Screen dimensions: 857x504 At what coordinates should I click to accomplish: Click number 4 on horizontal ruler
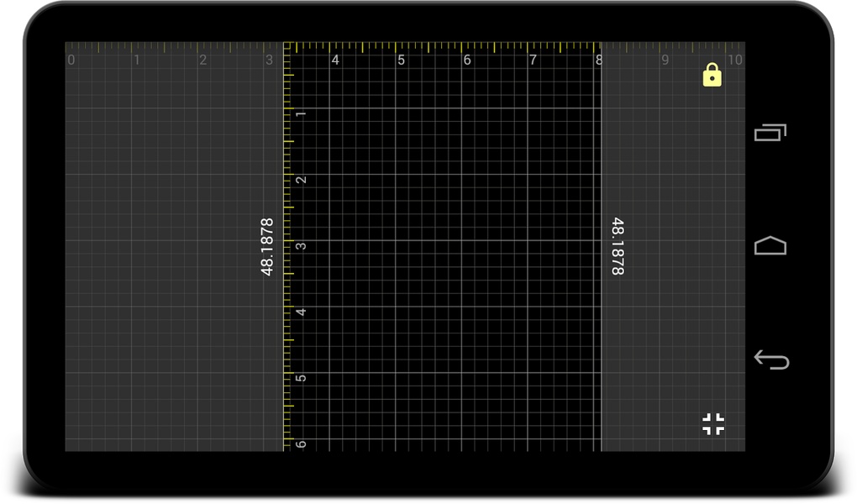point(335,60)
